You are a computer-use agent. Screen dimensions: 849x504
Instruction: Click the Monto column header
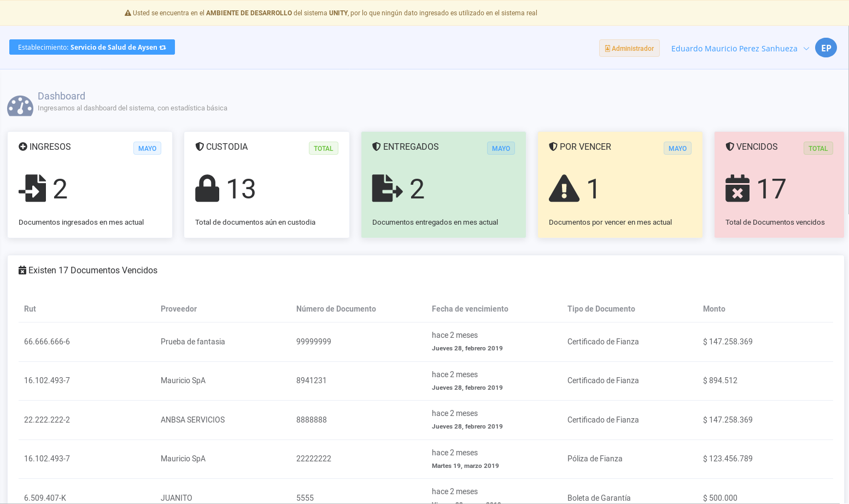[x=713, y=309]
